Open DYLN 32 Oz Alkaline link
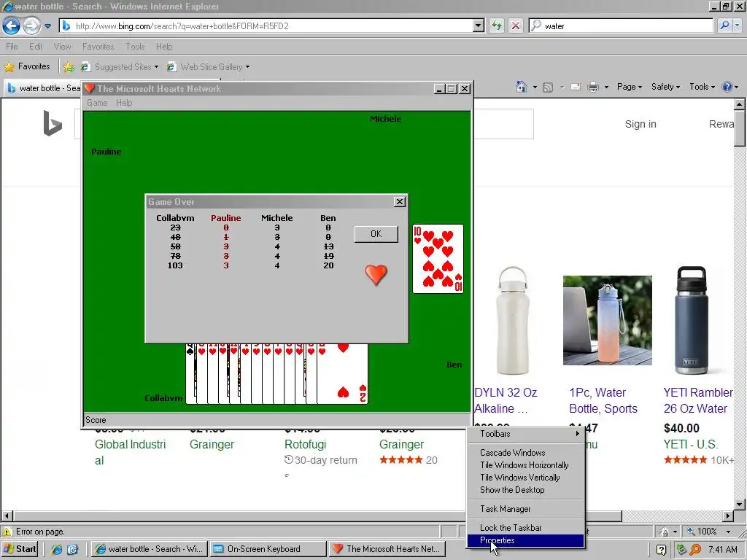747x560 pixels. coord(506,400)
